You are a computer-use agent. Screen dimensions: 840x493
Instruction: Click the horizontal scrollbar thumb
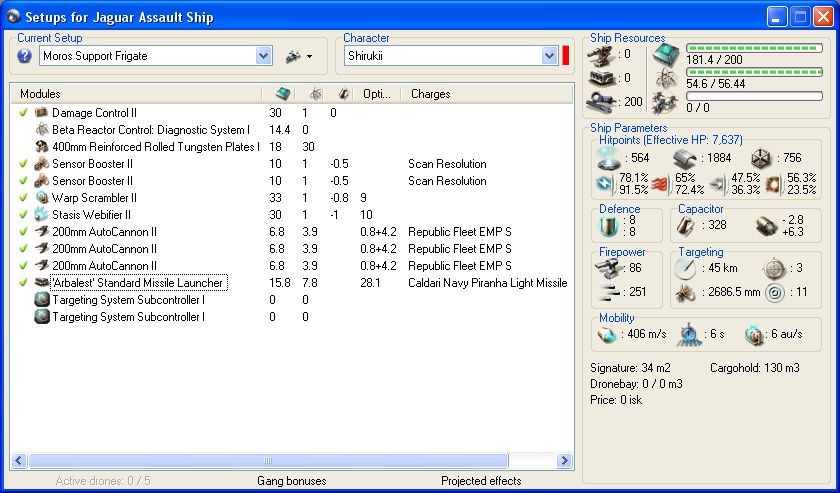[268, 460]
